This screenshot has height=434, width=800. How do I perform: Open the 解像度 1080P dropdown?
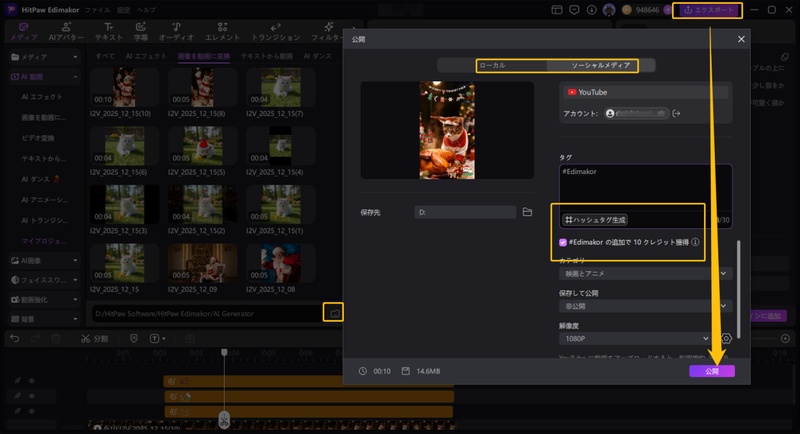(637, 339)
